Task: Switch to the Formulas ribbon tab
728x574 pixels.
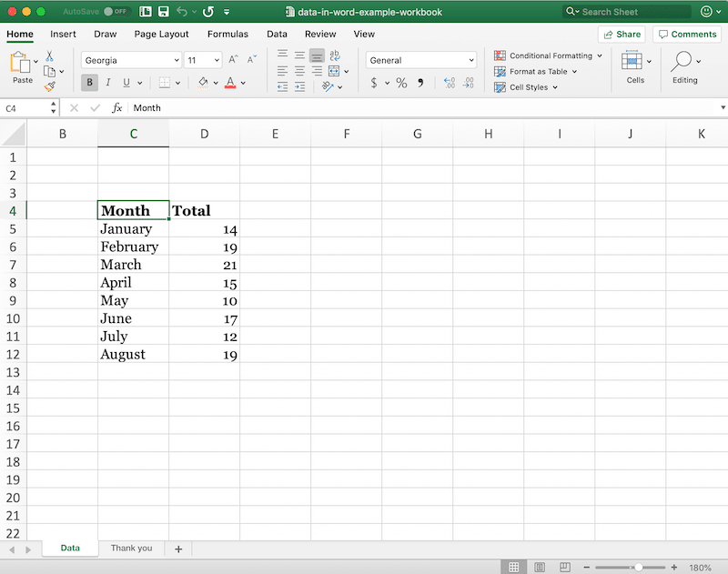Action: (227, 34)
